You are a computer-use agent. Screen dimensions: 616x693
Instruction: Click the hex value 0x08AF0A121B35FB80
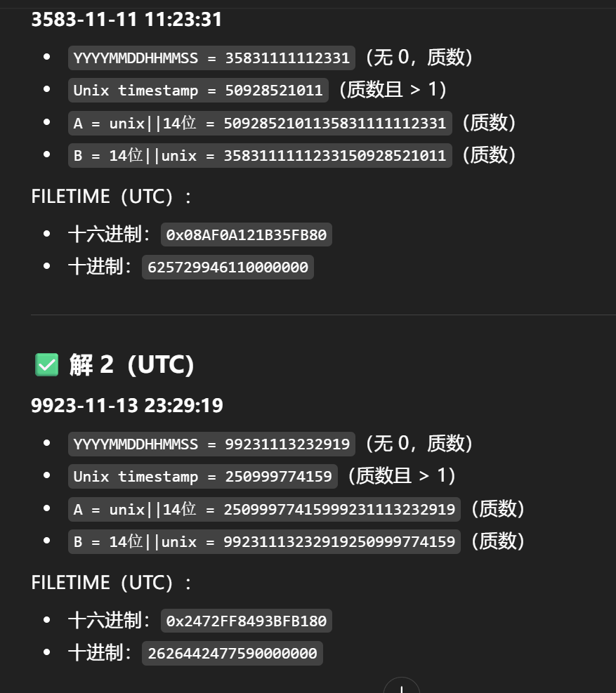point(247,235)
